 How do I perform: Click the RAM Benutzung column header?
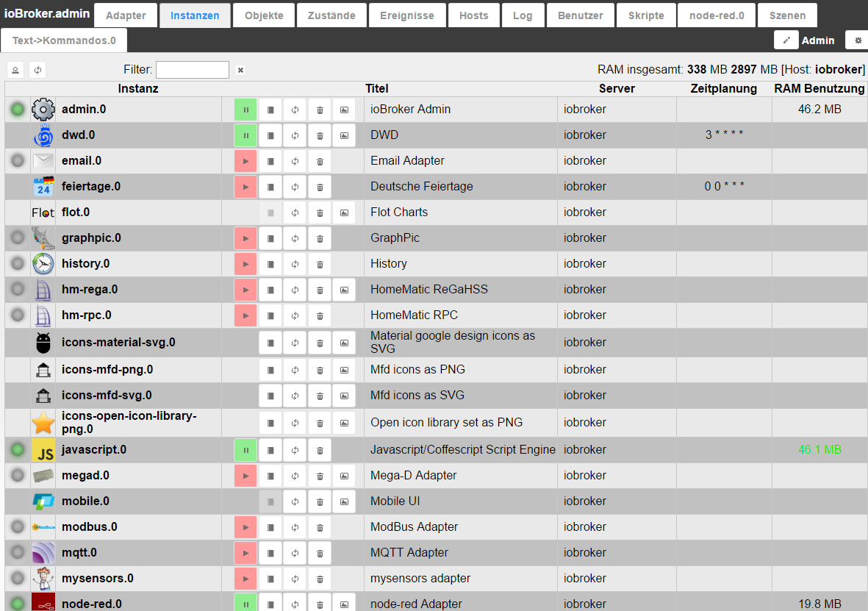(819, 89)
